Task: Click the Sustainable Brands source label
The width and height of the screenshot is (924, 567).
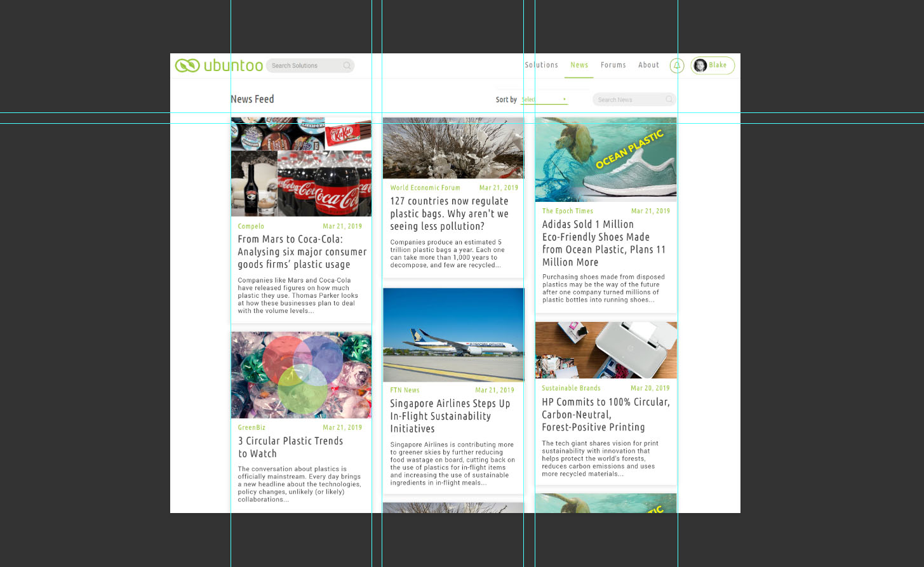Action: 571,388
